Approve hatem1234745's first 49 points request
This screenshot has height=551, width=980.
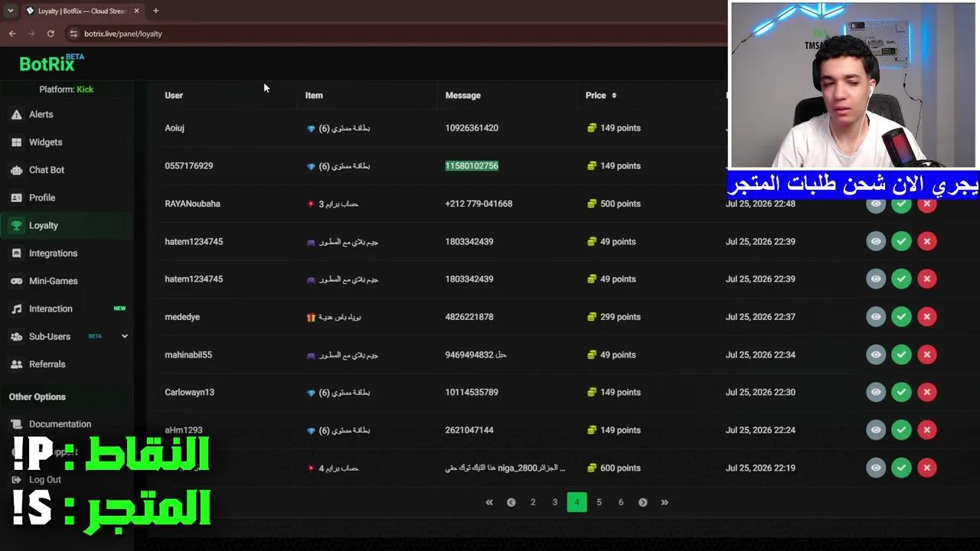(x=901, y=241)
